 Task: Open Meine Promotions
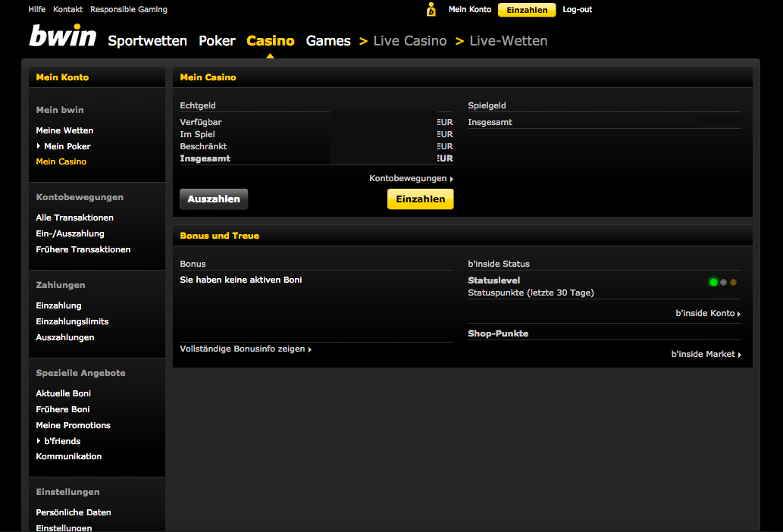point(73,425)
